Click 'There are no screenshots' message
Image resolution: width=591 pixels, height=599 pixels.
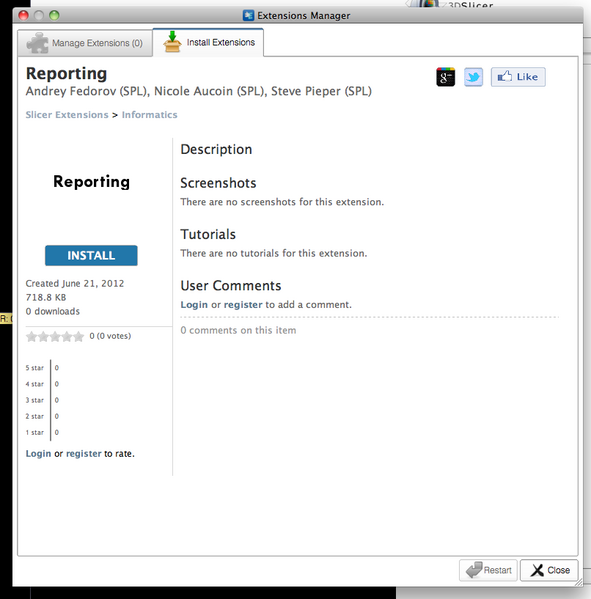[x=282, y=202]
